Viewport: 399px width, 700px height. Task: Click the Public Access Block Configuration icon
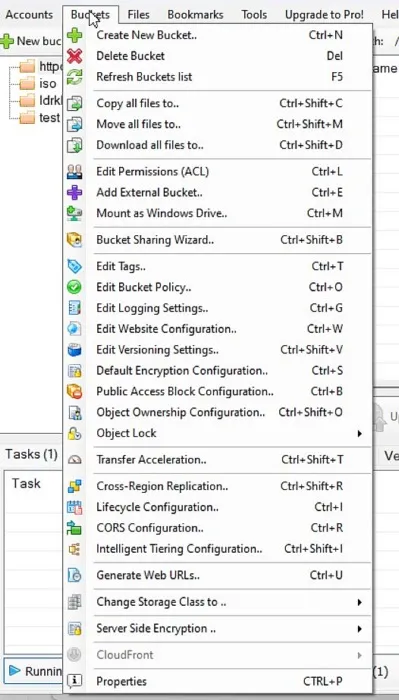tap(75, 392)
